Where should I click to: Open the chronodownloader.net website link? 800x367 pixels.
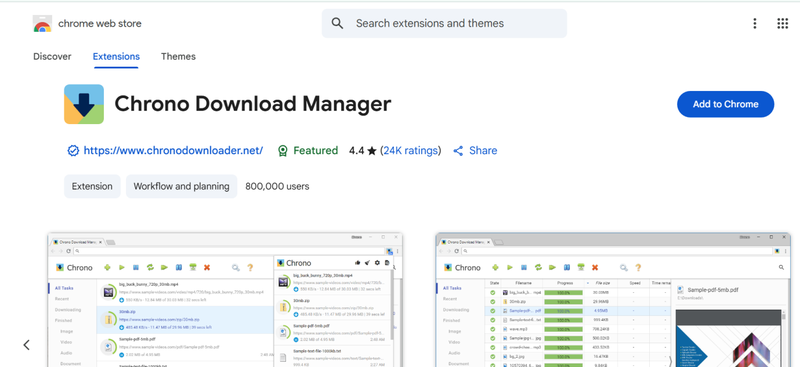point(173,151)
